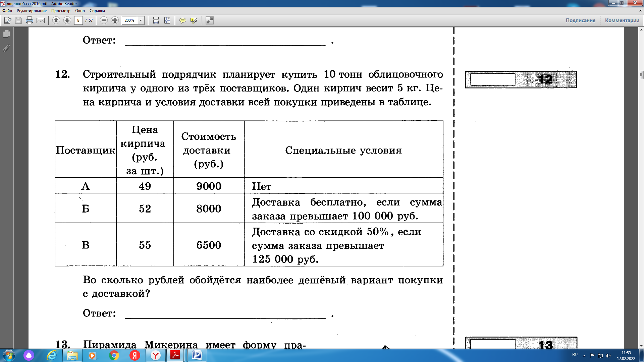Screen dimensions: 644x362
Task: Open the Редактирование menu
Action: [x=32, y=11]
